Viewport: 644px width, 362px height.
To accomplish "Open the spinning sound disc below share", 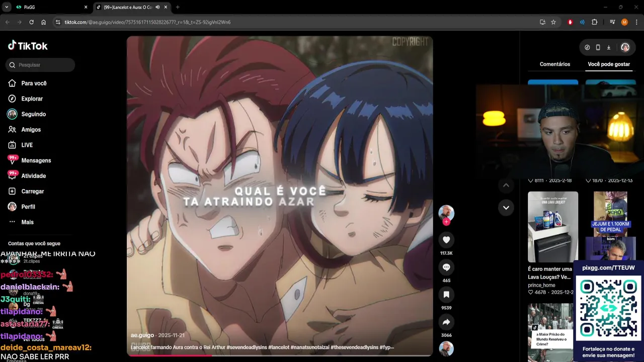I will (446, 348).
